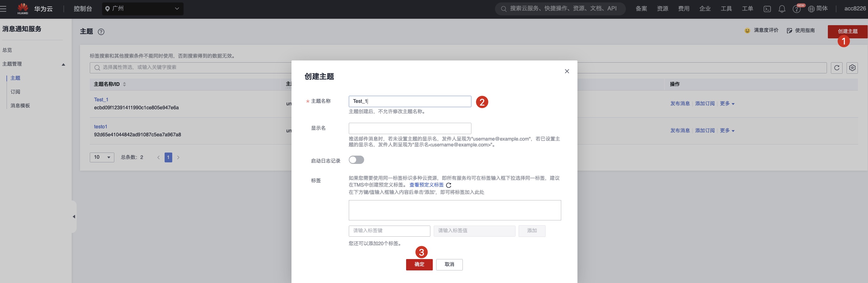Click the refresh icon beside the topic search bar
Viewport: 868px width, 283px height.
tap(837, 68)
